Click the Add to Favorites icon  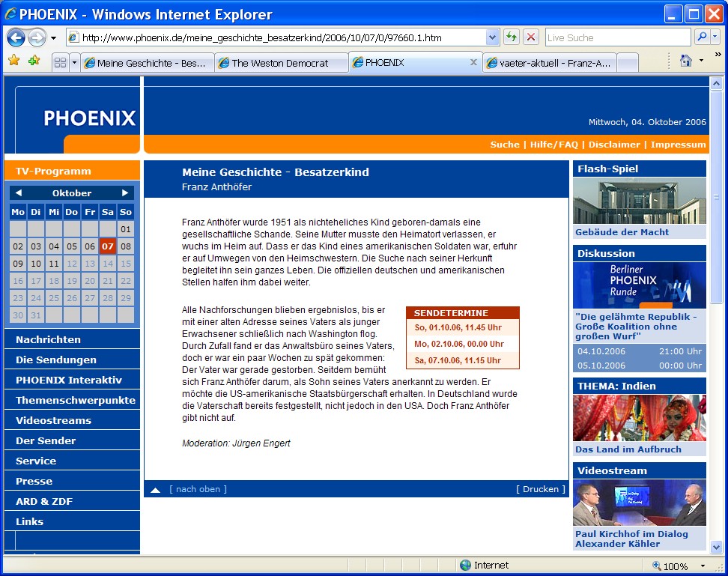[x=34, y=61]
